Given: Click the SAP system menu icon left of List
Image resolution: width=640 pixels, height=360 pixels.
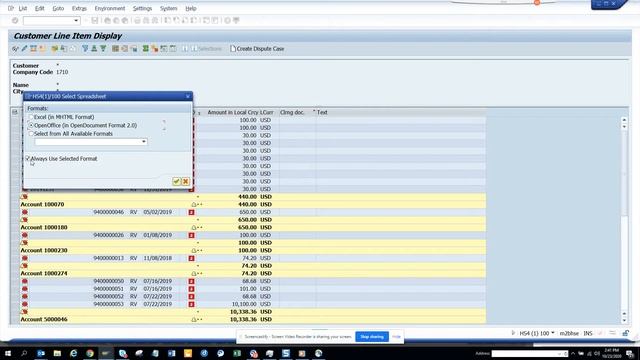Looking at the screenshot, I should point(11,8).
